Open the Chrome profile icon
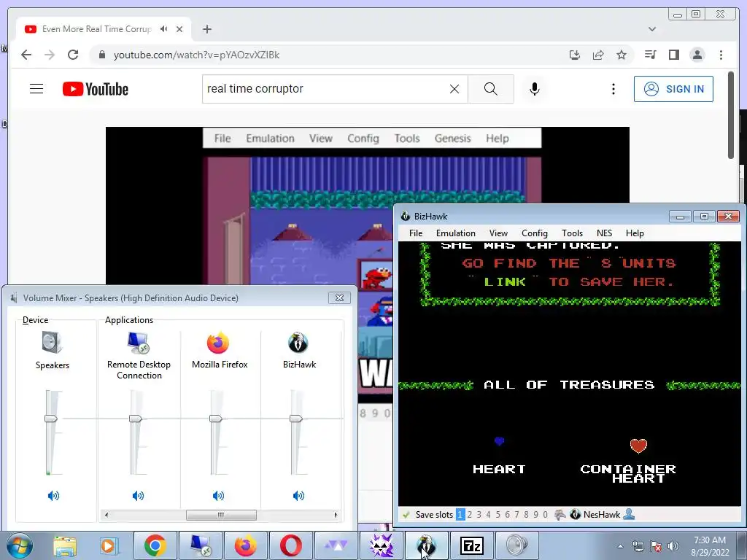 coord(697,55)
